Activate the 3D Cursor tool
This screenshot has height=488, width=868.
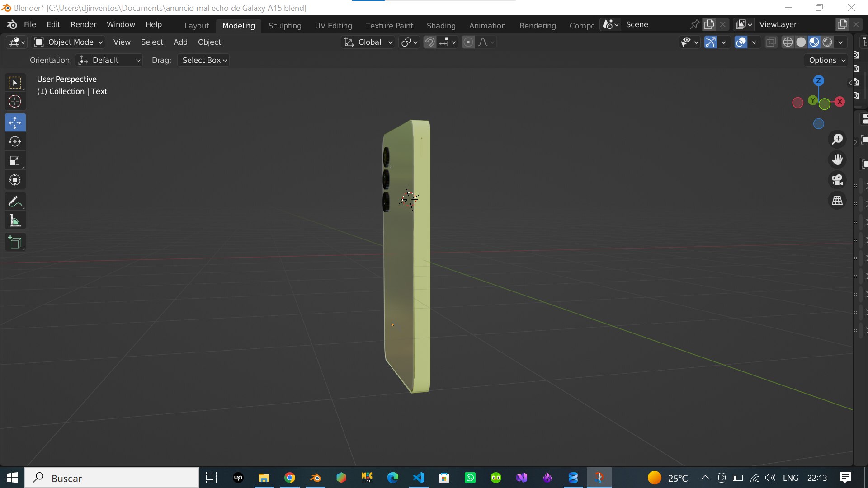pyautogui.click(x=15, y=102)
